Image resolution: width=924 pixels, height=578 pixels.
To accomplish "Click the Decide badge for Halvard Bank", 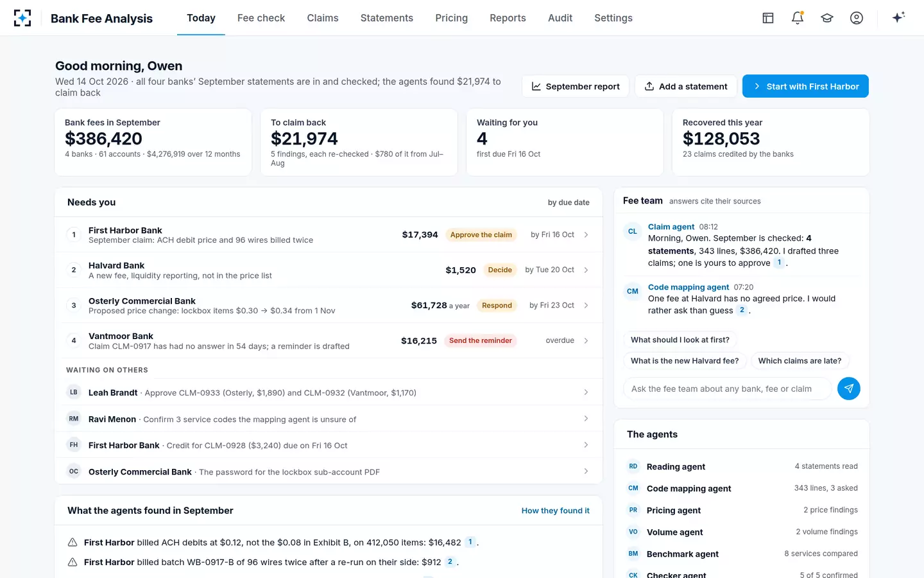I will click(x=500, y=270).
